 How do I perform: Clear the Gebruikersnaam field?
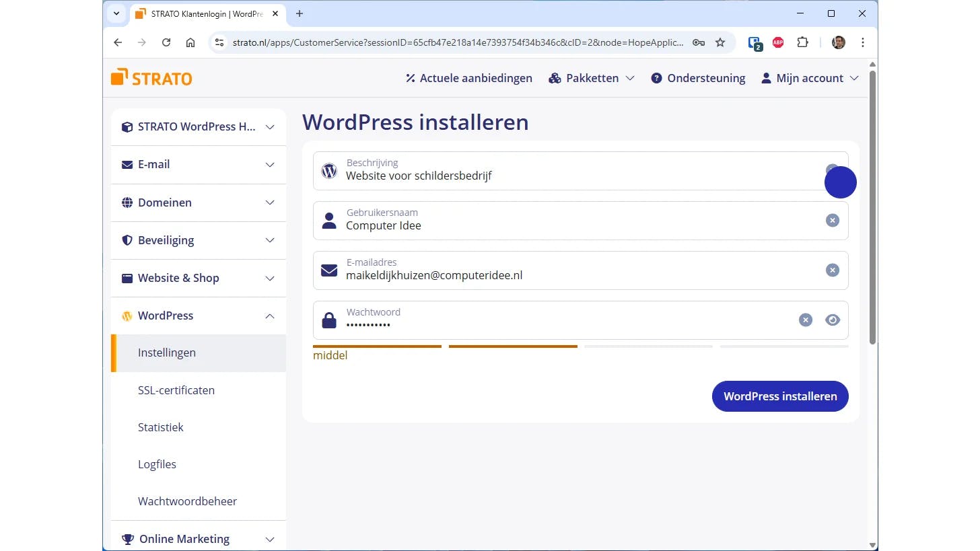[833, 221]
